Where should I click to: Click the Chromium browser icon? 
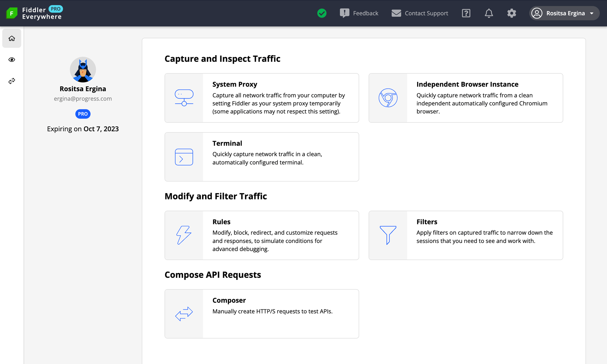click(388, 98)
